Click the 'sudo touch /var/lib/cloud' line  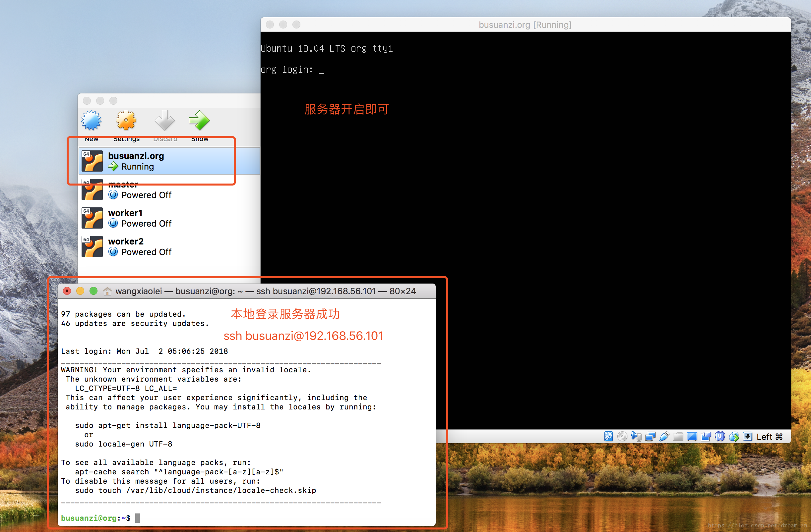(x=196, y=490)
